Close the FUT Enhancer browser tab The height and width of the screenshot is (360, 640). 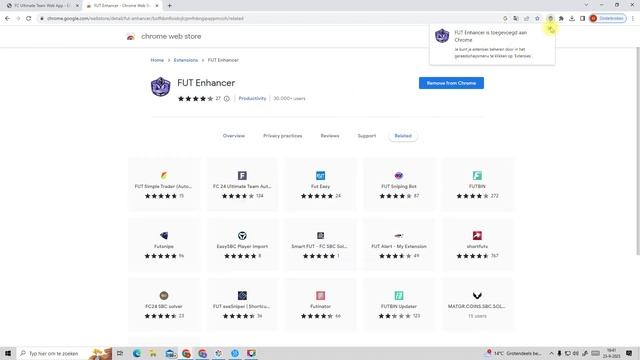pos(157,6)
